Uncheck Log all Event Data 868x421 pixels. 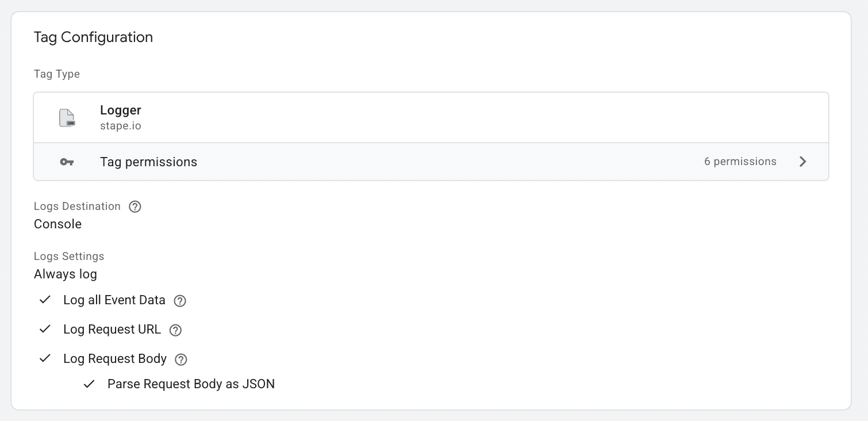point(45,300)
